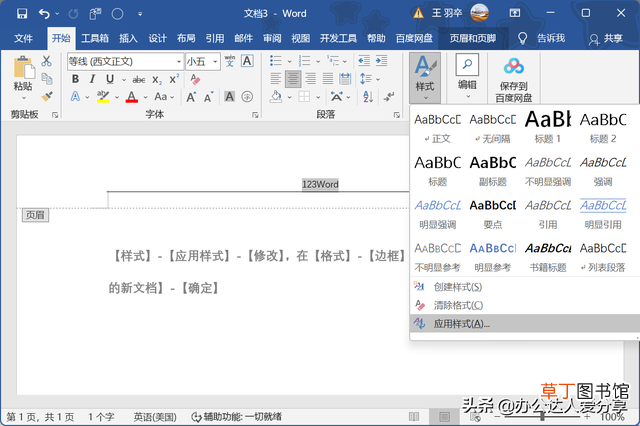640x426 pixels.
Task: Toggle Show/Hide paragraph marks
Action: tap(389, 97)
